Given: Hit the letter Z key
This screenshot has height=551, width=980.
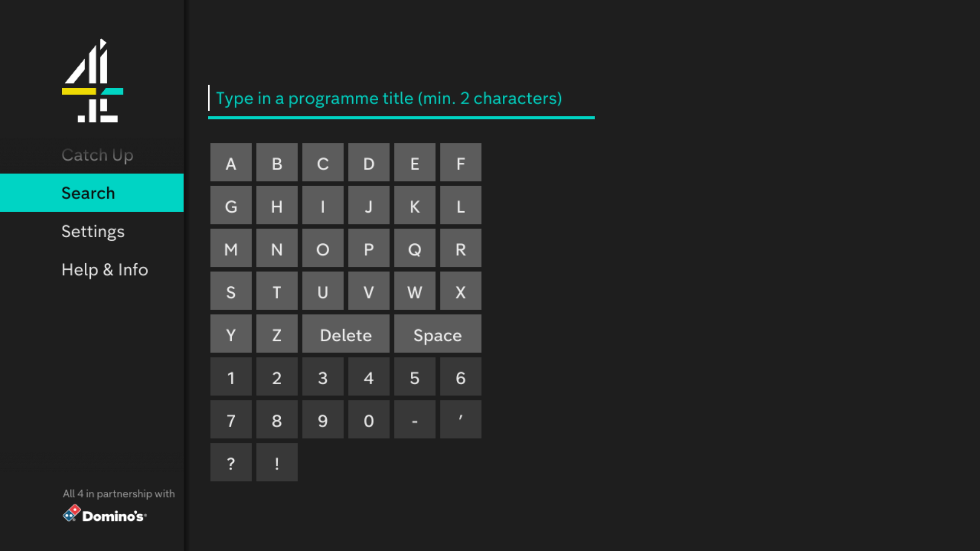Looking at the screenshot, I should pos(277,335).
